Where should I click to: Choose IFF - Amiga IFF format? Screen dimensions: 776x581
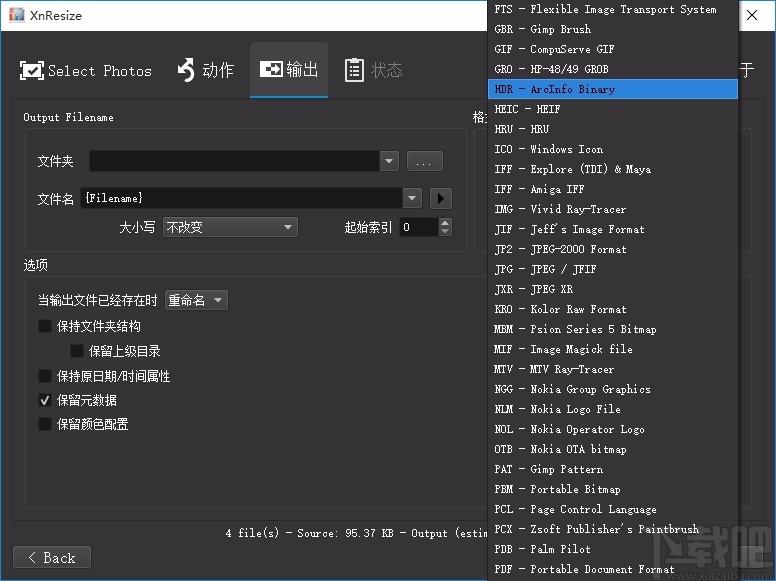tap(613, 189)
